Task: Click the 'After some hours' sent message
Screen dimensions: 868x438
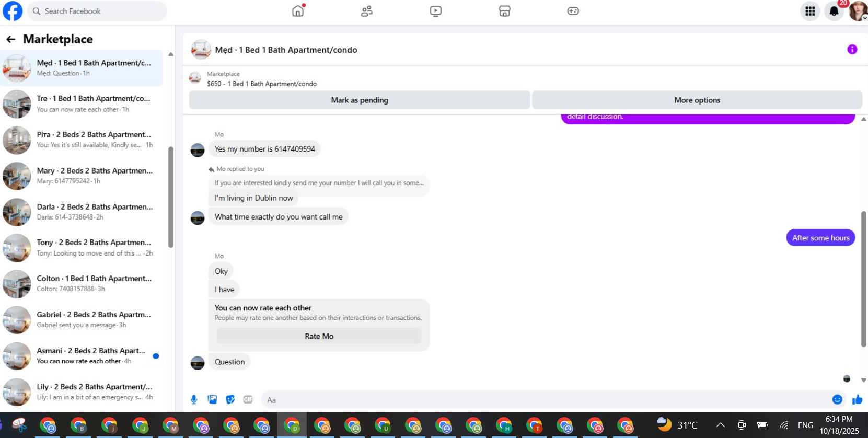Action: (x=820, y=238)
